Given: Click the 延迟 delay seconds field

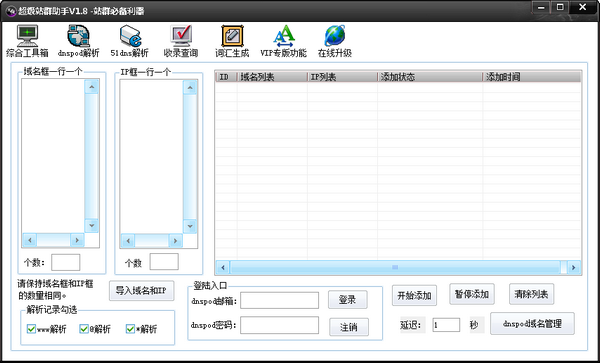Looking at the screenshot, I should click(x=446, y=325).
